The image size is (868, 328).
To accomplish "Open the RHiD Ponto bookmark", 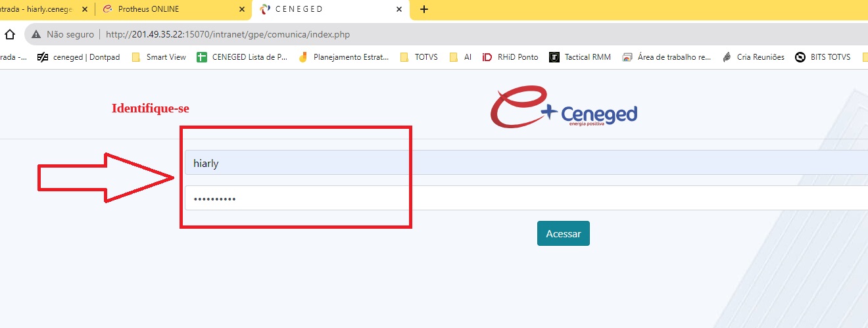I will click(510, 57).
